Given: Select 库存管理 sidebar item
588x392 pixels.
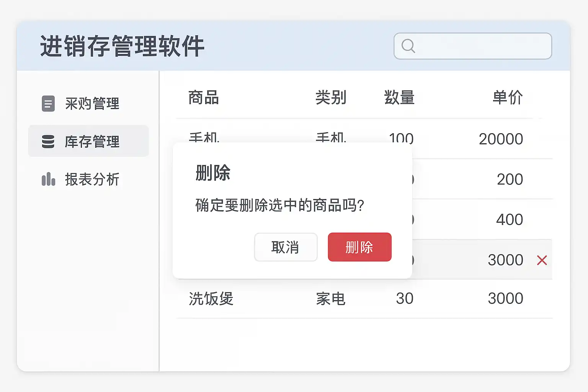Looking at the screenshot, I should tap(92, 142).
